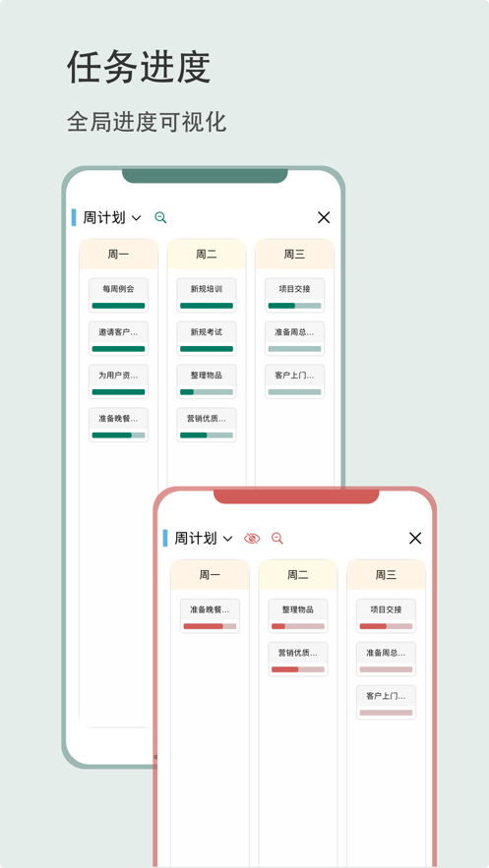This screenshot has height=868, width=489.
Task: Open the 营销优质 card in green phone
Action: click(207, 425)
